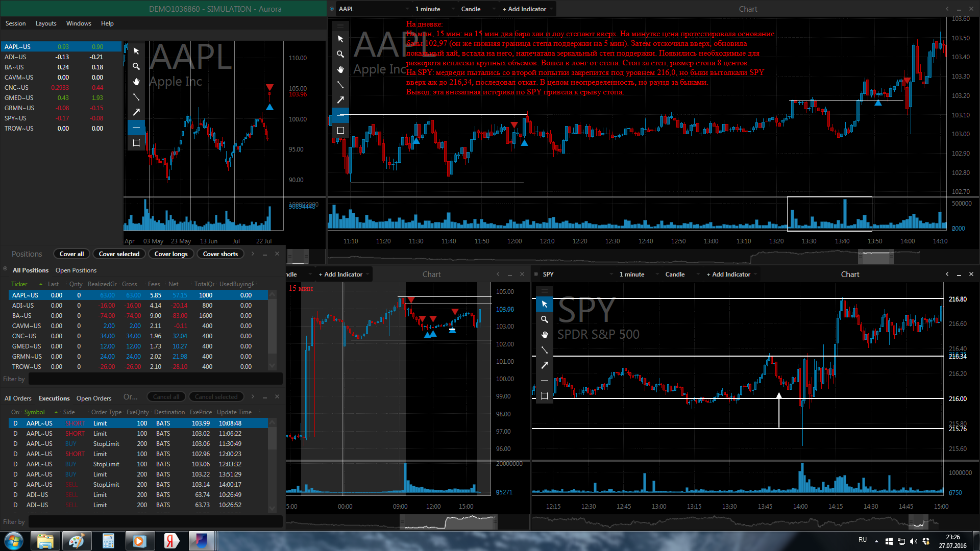Toggle link circle beside SPY symbol field
980x551 pixels.
(536, 274)
